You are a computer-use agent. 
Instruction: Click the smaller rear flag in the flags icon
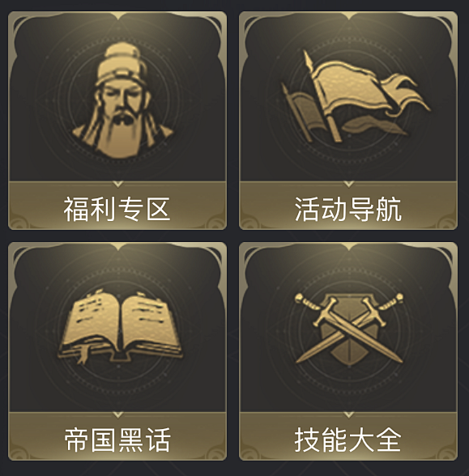point(301,112)
